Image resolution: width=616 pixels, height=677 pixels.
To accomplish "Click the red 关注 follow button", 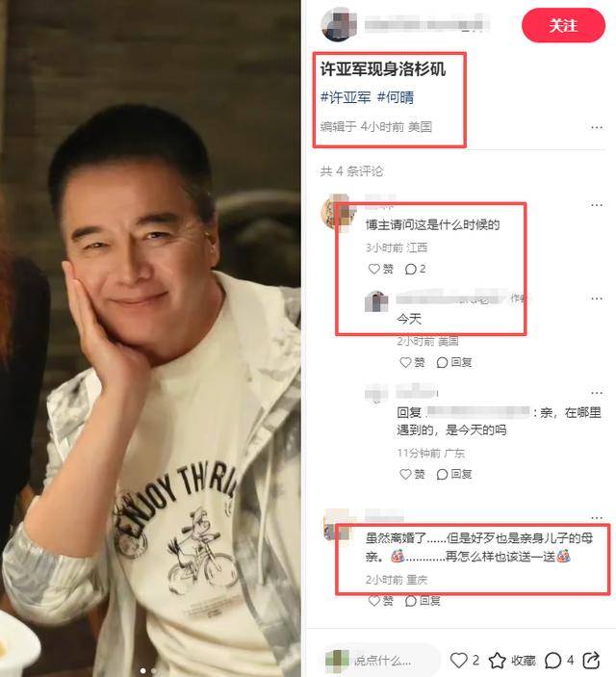I will pyautogui.click(x=563, y=25).
